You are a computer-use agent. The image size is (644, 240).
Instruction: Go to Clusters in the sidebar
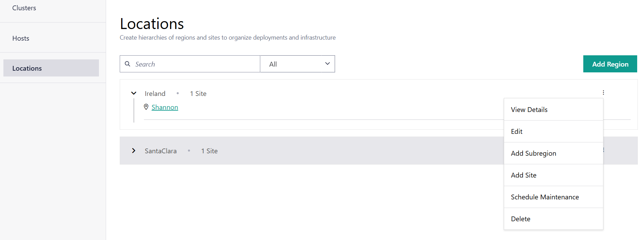click(x=24, y=8)
